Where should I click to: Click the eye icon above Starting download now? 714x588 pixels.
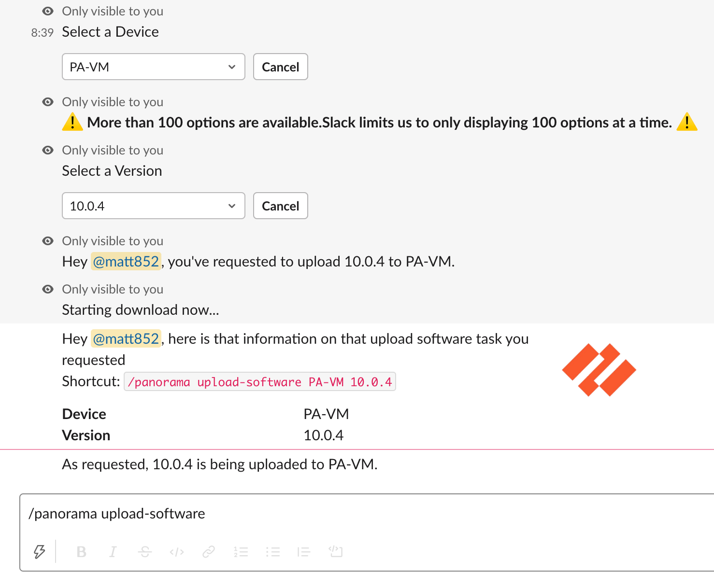coord(48,289)
